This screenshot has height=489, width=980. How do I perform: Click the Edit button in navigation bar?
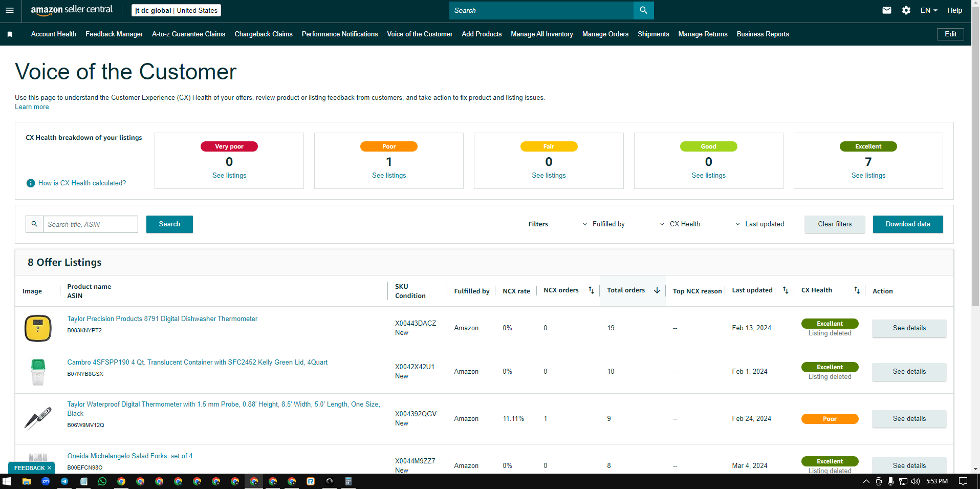coord(950,34)
